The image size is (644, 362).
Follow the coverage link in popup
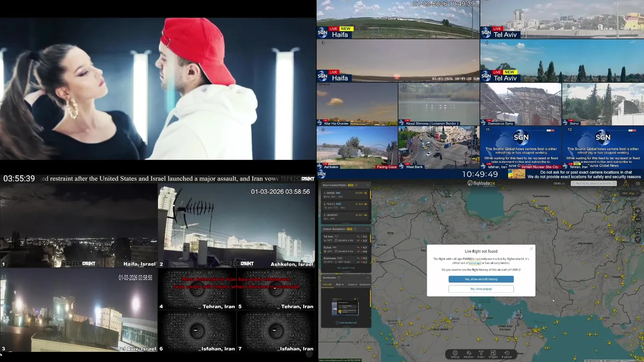pyautogui.click(x=474, y=263)
